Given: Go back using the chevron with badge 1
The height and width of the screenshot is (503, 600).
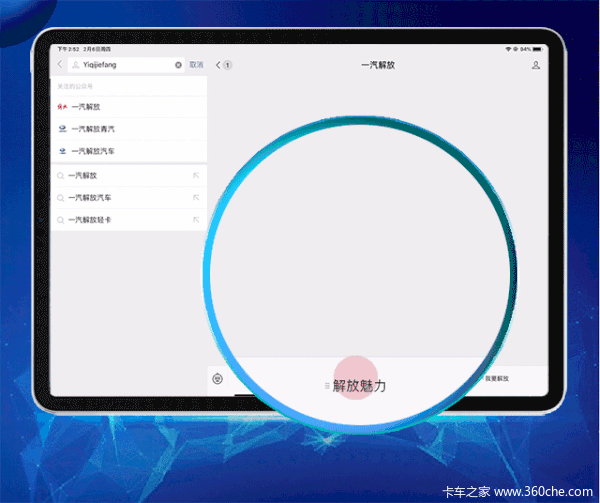Looking at the screenshot, I should click(x=223, y=65).
